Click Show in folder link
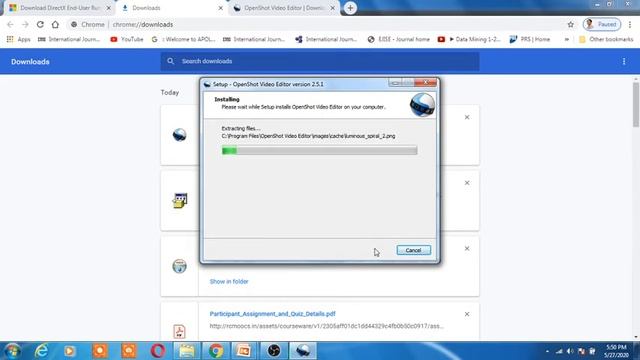Screen dimensions: 640x360 point(229,282)
